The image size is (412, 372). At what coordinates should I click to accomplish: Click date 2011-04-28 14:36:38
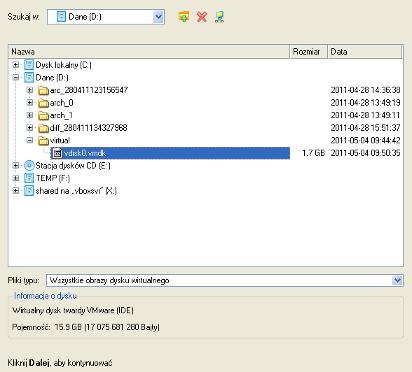click(x=365, y=90)
